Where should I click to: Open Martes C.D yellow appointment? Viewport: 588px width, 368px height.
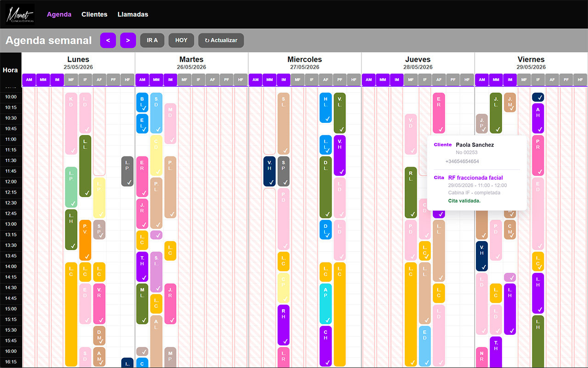tap(156, 155)
